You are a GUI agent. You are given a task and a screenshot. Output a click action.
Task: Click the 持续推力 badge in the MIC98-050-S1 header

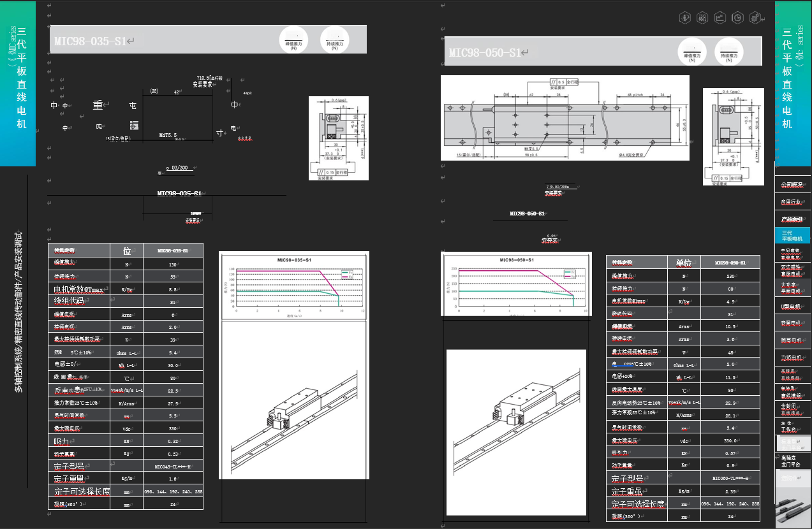729,51
